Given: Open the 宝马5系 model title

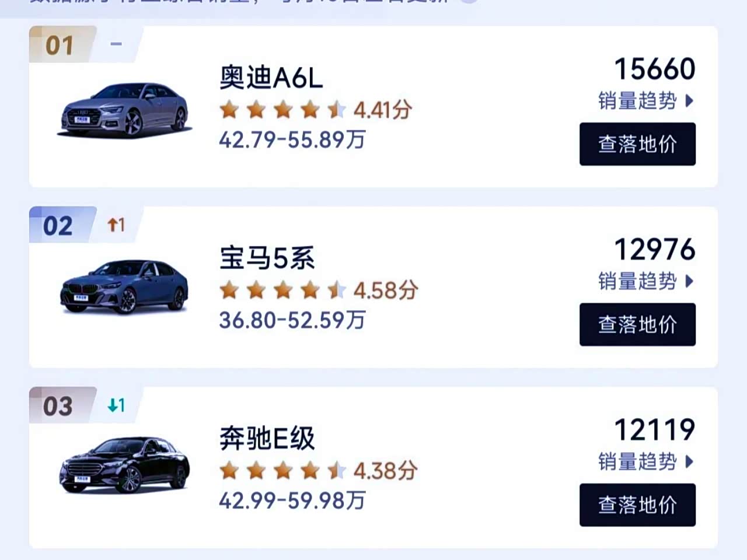Looking at the screenshot, I should 267,258.
